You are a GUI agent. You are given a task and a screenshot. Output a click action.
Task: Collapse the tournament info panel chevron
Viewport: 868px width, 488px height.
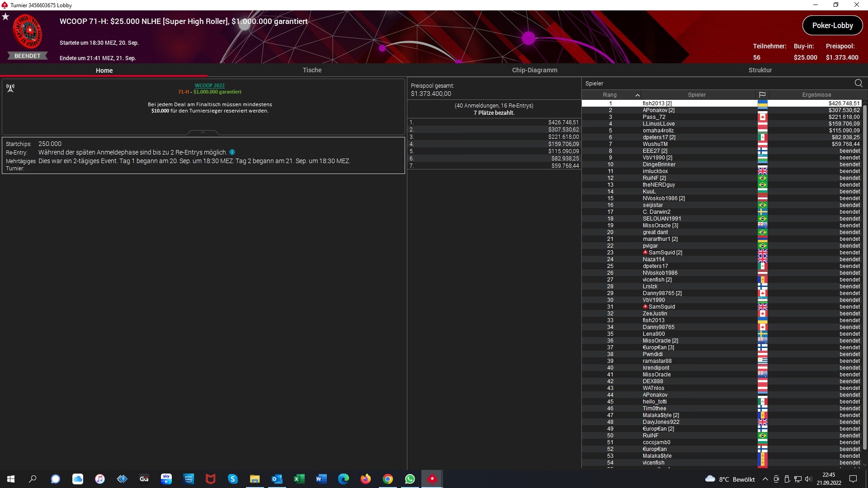click(203, 132)
